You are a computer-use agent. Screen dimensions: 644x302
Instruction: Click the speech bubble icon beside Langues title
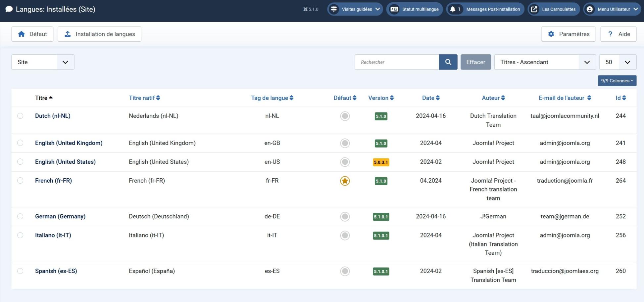9,9
